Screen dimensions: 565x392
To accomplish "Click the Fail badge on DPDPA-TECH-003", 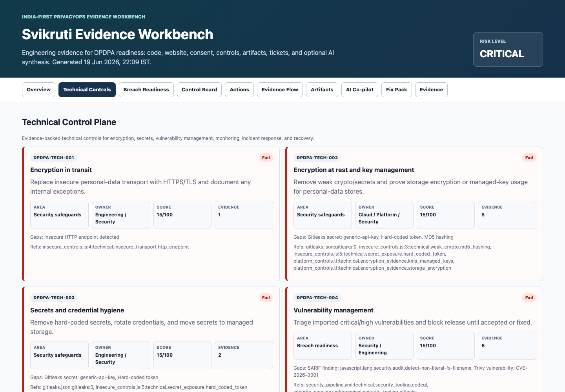I will click(266, 298).
